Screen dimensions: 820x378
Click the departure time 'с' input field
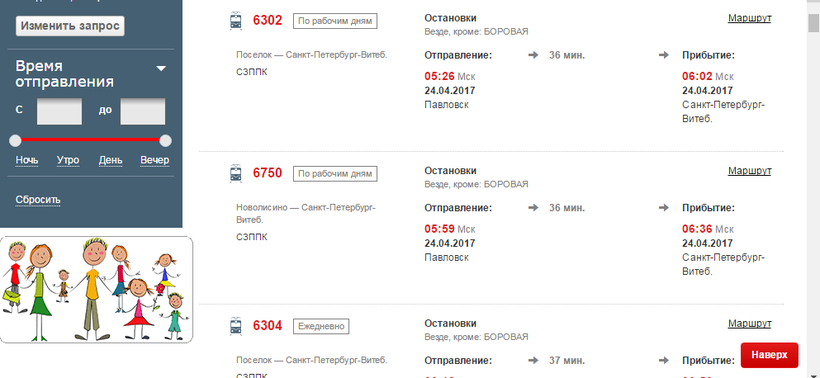59,111
